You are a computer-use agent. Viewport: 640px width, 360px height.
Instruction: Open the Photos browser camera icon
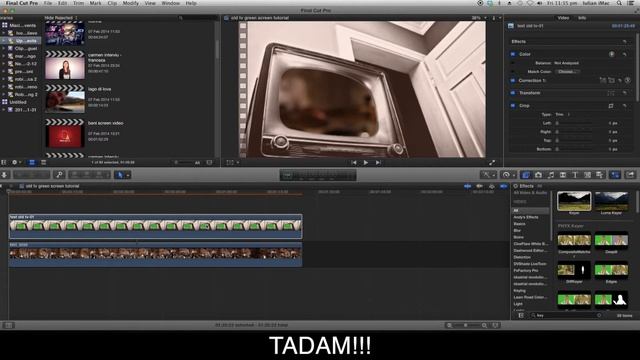point(538,175)
